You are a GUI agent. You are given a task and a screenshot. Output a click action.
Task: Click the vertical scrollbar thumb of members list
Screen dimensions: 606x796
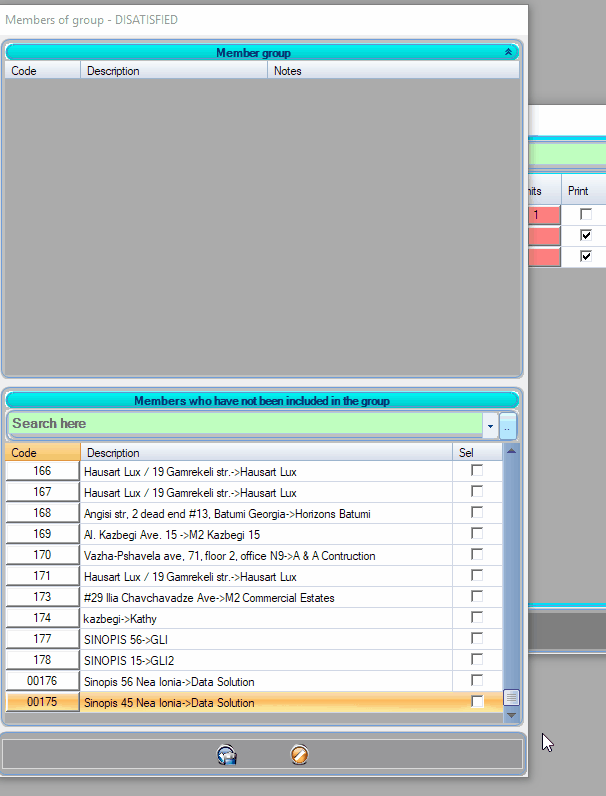point(511,697)
